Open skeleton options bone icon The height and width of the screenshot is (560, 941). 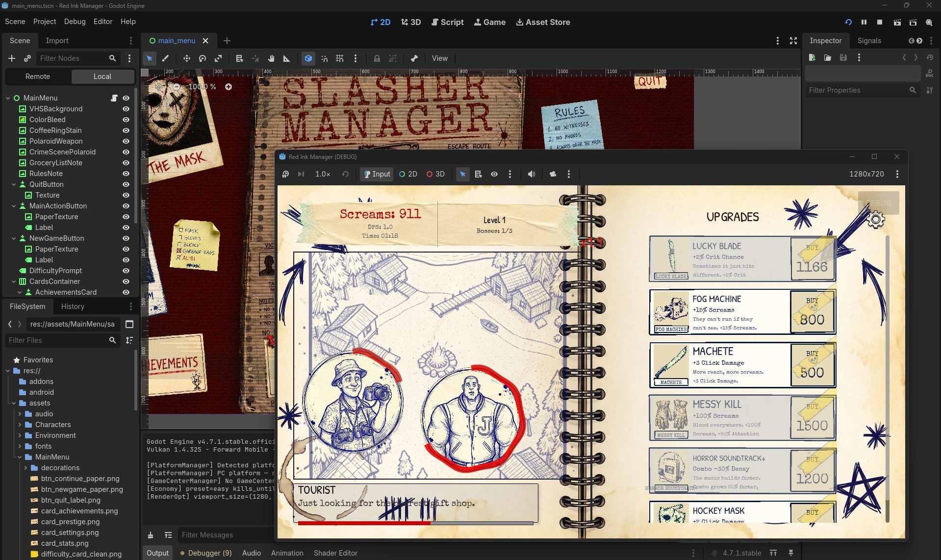tap(414, 58)
